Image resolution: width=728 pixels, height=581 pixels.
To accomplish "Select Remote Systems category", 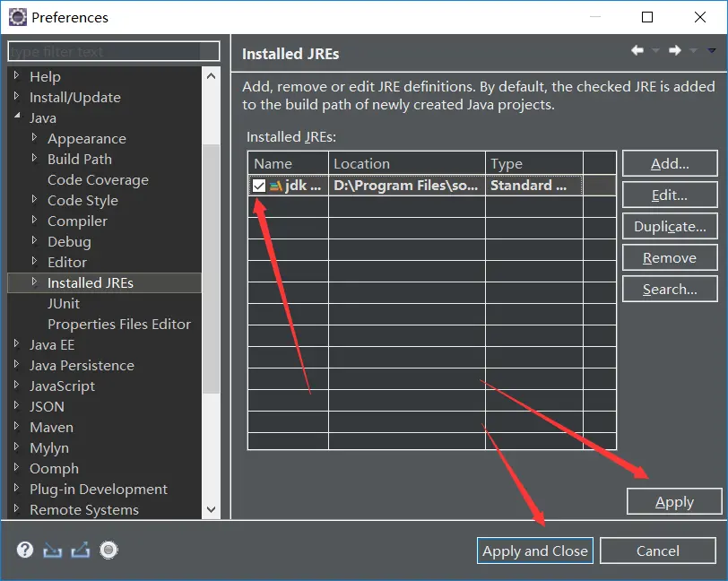I will [84, 509].
